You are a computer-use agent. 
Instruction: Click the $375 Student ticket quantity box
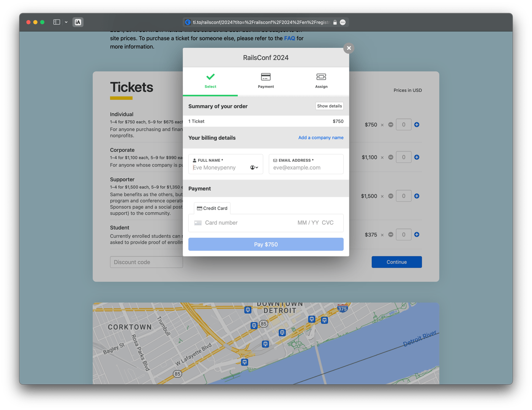[x=404, y=235]
